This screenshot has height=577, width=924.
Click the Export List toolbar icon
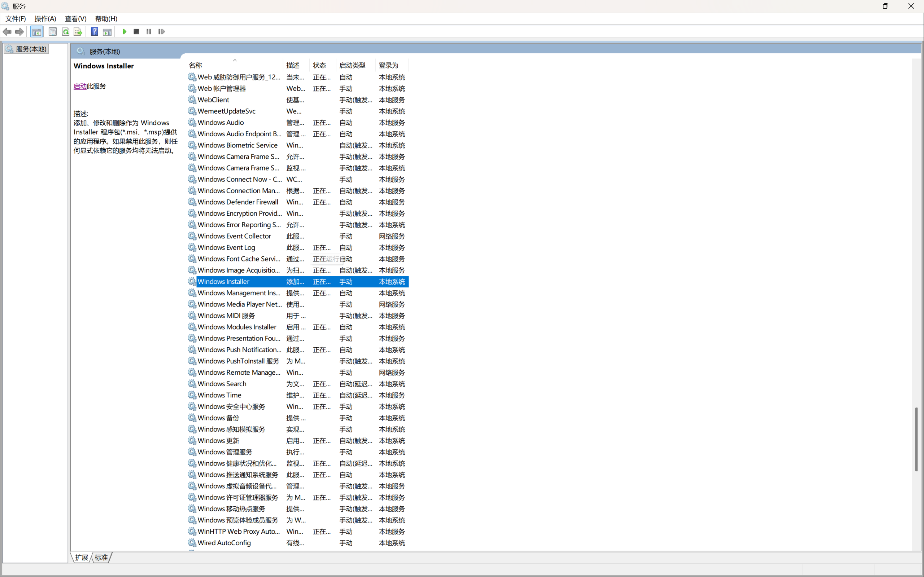(78, 32)
